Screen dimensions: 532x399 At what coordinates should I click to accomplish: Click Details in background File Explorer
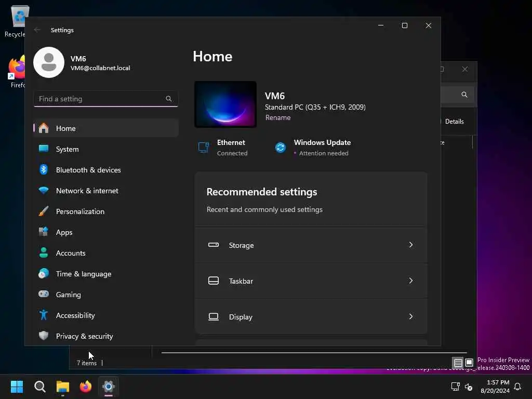click(x=454, y=122)
